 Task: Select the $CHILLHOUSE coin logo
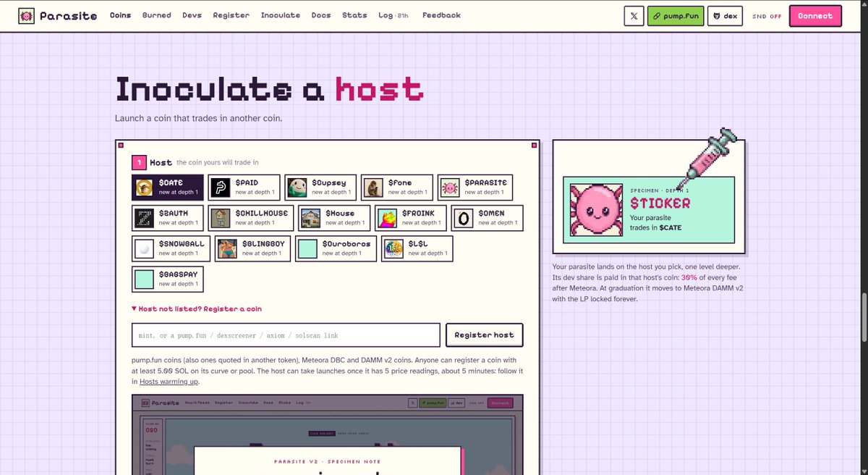221,218
